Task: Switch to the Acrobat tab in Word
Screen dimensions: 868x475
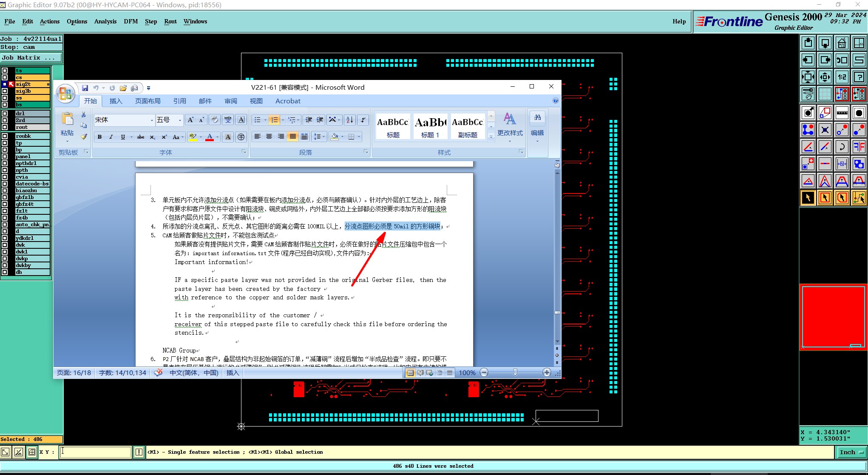Action: point(288,101)
